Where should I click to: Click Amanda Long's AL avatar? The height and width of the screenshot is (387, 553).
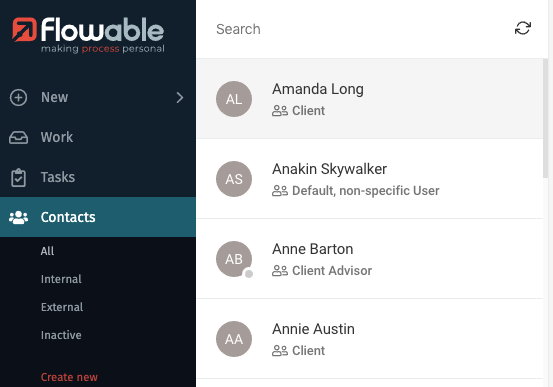click(234, 99)
